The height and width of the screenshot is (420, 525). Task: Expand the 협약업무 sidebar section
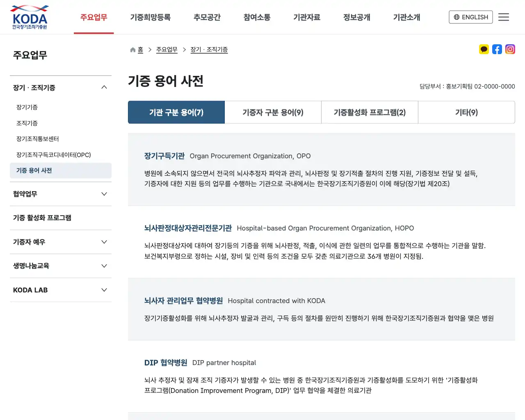[104, 194]
